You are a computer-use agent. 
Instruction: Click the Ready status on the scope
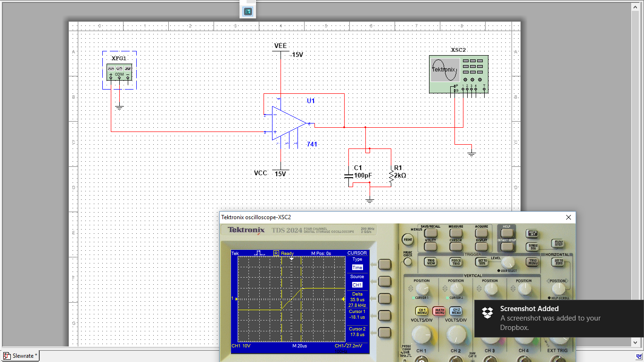(287, 254)
